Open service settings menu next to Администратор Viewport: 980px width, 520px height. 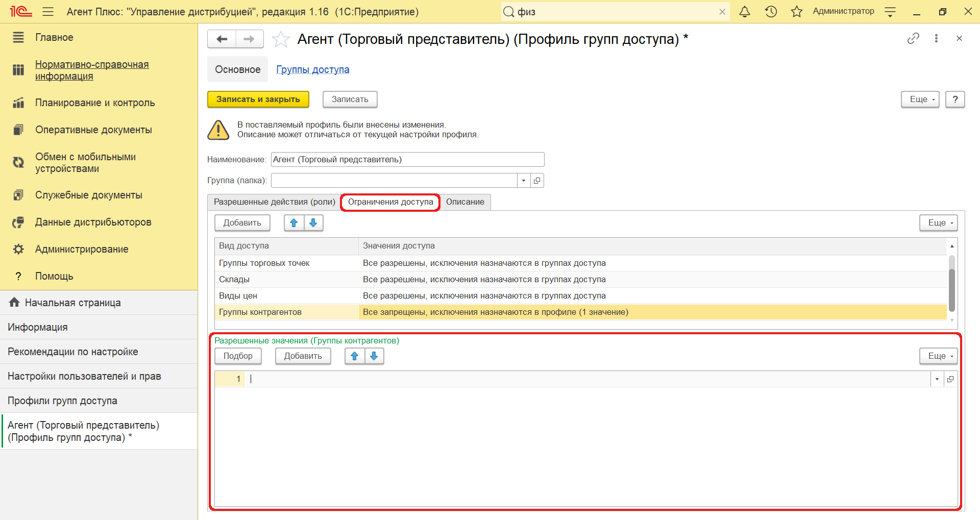click(x=890, y=12)
